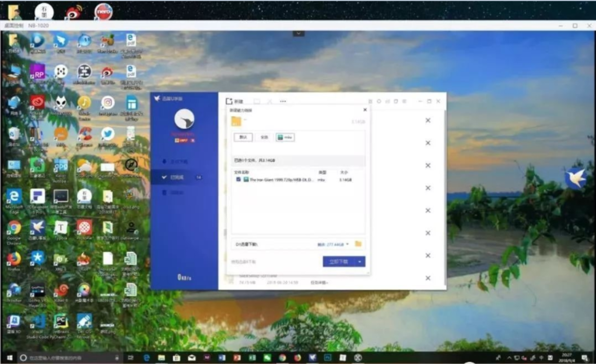
Task: Open the three-dot more menu in Thunder toolbar
Action: click(283, 101)
